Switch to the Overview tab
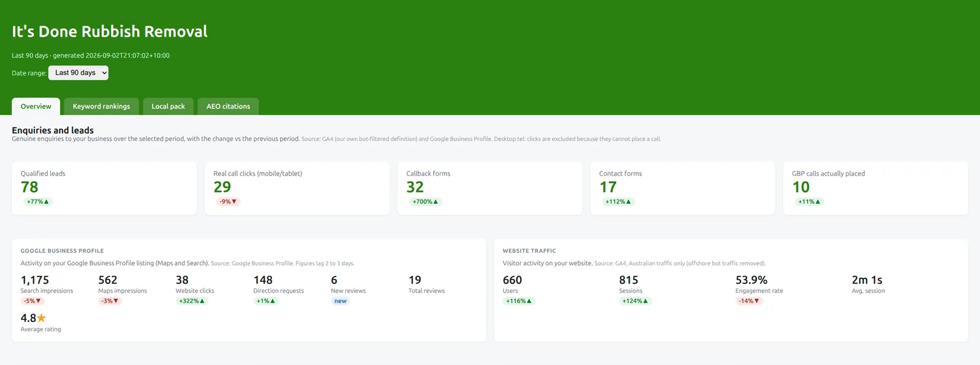The height and width of the screenshot is (365, 980). [x=36, y=107]
